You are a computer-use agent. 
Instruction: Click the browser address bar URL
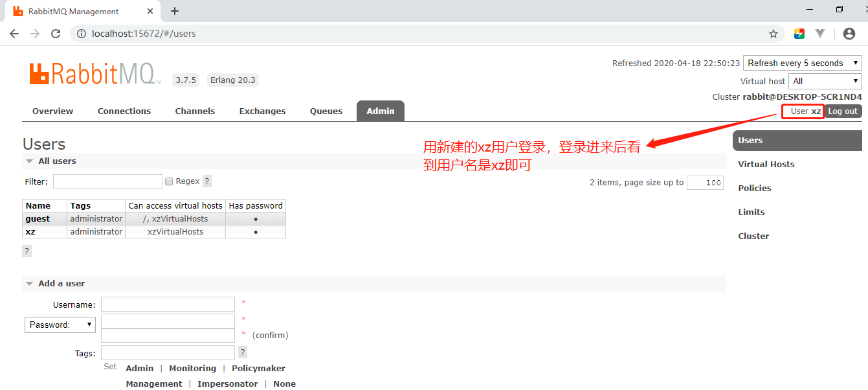pos(144,34)
